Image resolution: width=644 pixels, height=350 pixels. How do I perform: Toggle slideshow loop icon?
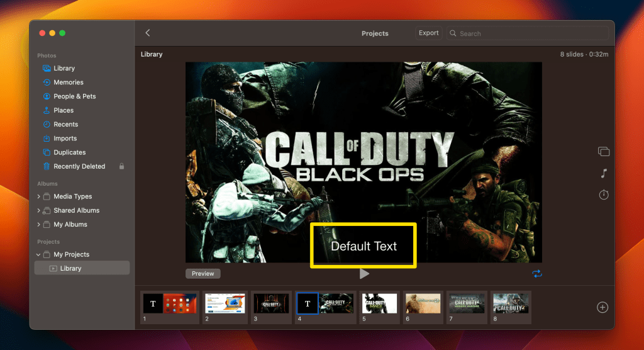coord(537,273)
